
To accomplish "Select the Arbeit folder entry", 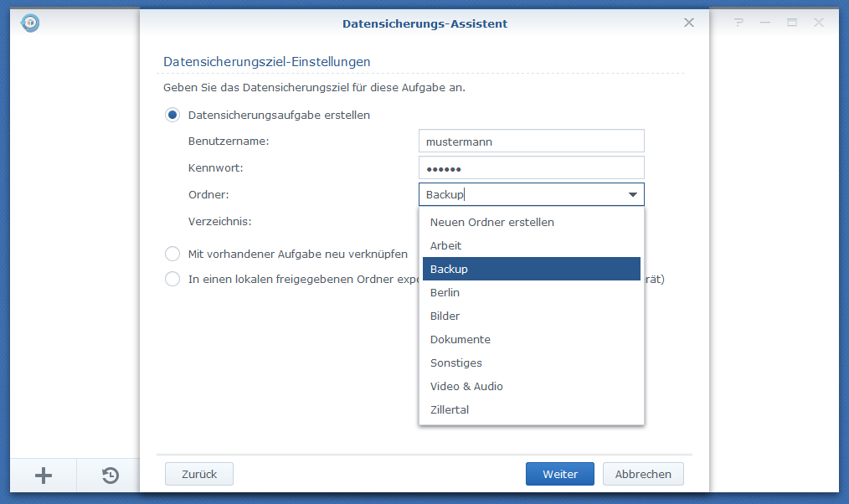I will (445, 245).
